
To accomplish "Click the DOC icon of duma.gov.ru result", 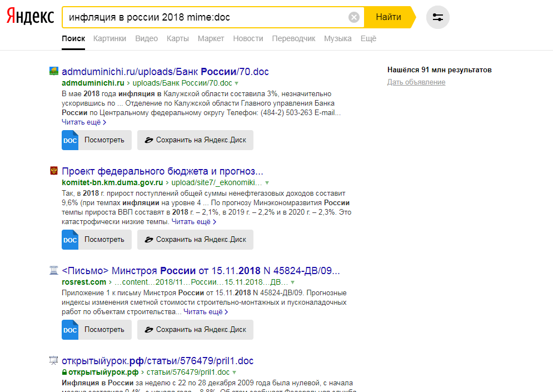I will tap(70, 240).
